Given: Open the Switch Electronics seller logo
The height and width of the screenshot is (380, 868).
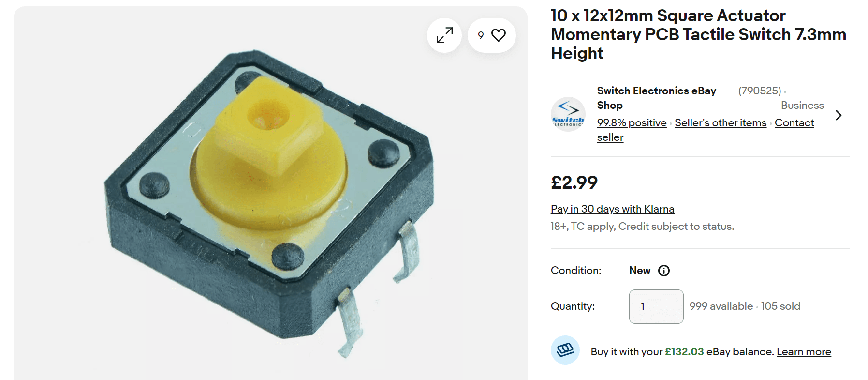Looking at the screenshot, I should coord(568,114).
